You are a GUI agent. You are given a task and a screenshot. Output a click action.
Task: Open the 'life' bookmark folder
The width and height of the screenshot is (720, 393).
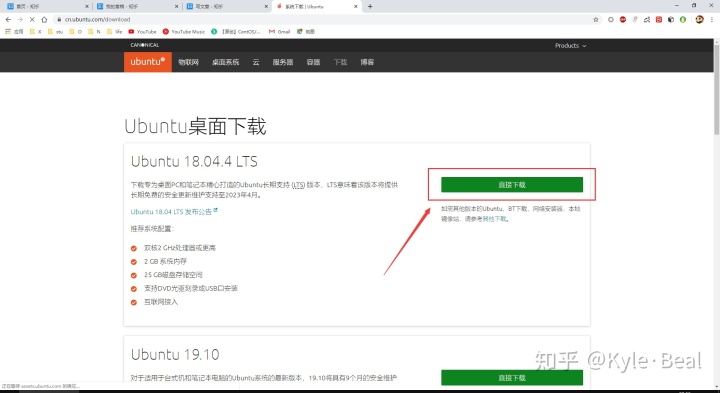point(114,32)
